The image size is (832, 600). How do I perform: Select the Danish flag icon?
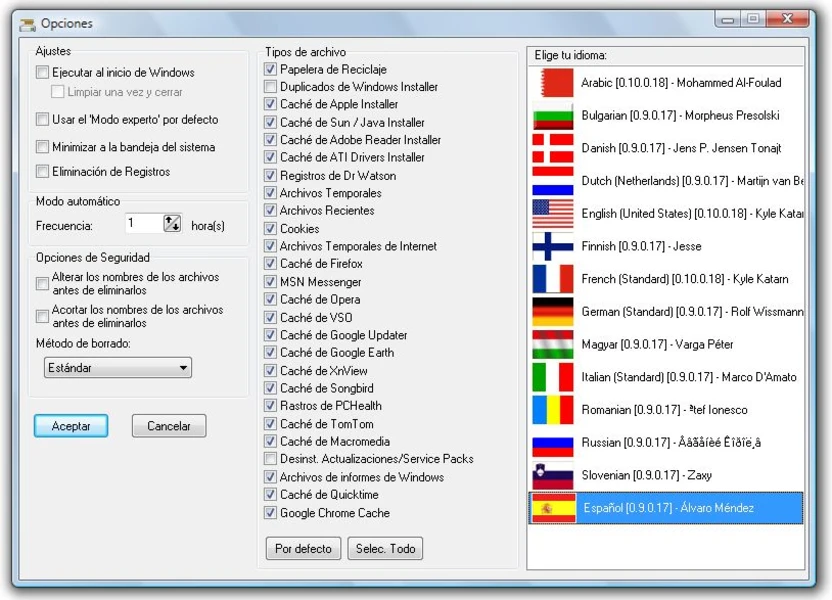point(553,147)
